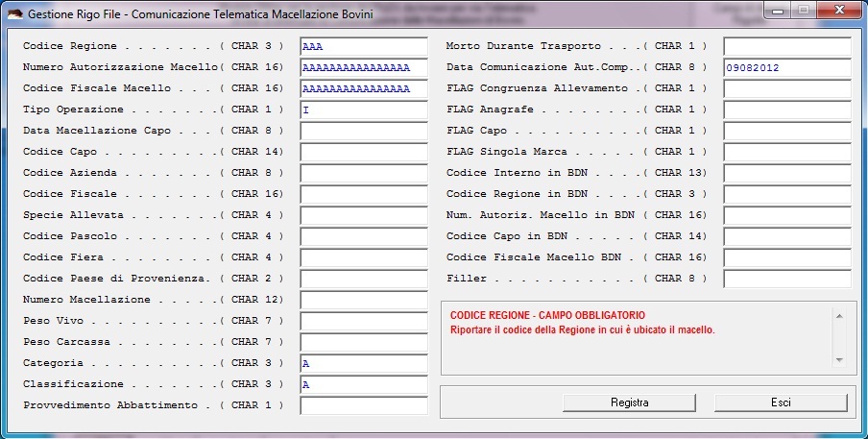
Task: Click the red CODICE REGIONE - CAMPO OBBLIGATORIO heading
Action: click(547, 315)
